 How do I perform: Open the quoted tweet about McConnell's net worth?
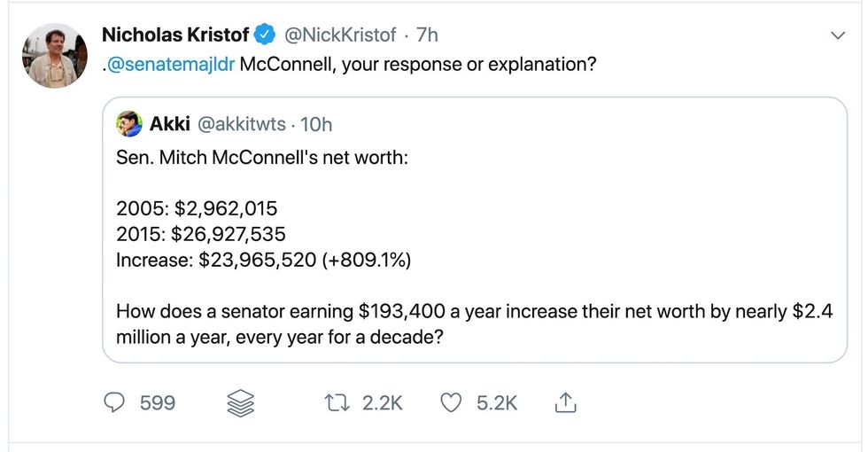point(474,257)
